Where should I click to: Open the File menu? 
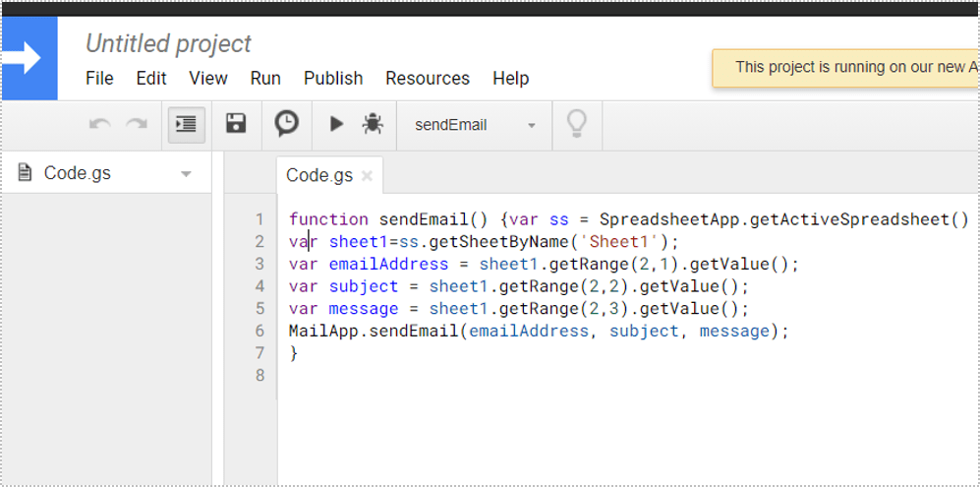pos(99,78)
